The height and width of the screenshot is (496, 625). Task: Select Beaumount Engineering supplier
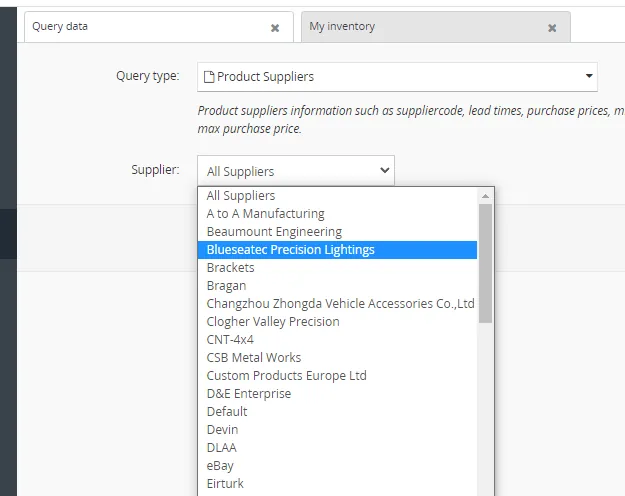(x=337, y=232)
